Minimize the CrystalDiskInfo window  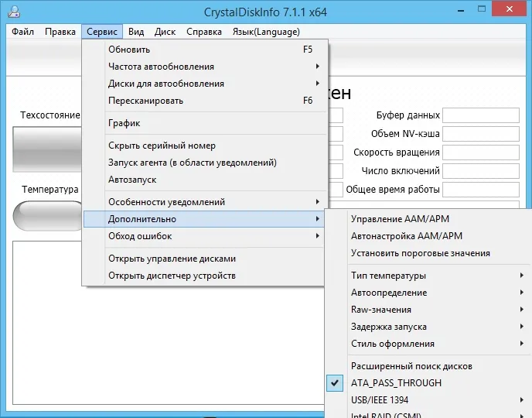pos(461,11)
